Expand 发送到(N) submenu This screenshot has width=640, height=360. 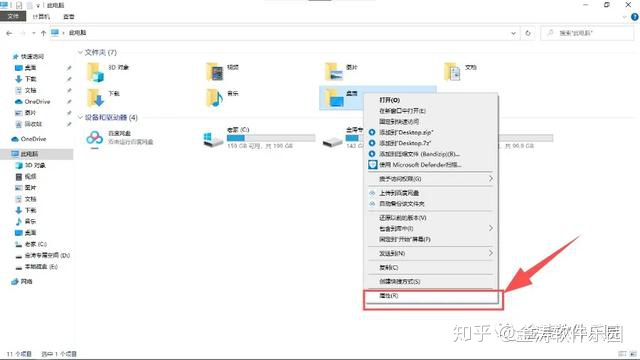click(431, 253)
